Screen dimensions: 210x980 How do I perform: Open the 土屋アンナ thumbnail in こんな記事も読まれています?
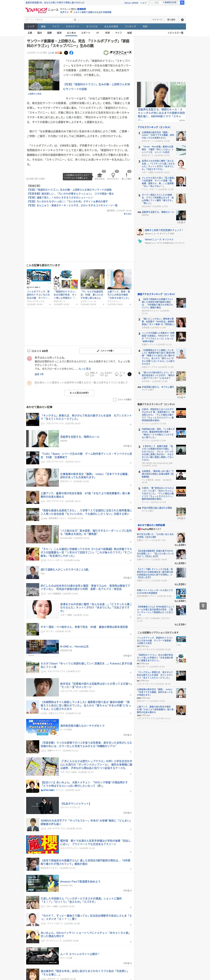(x=119, y=280)
